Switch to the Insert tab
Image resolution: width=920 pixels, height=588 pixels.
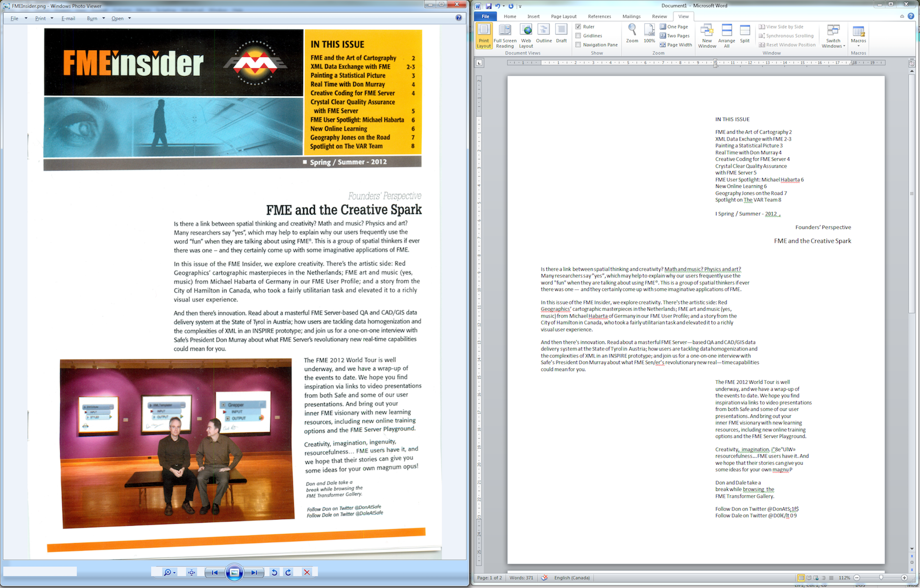533,16
